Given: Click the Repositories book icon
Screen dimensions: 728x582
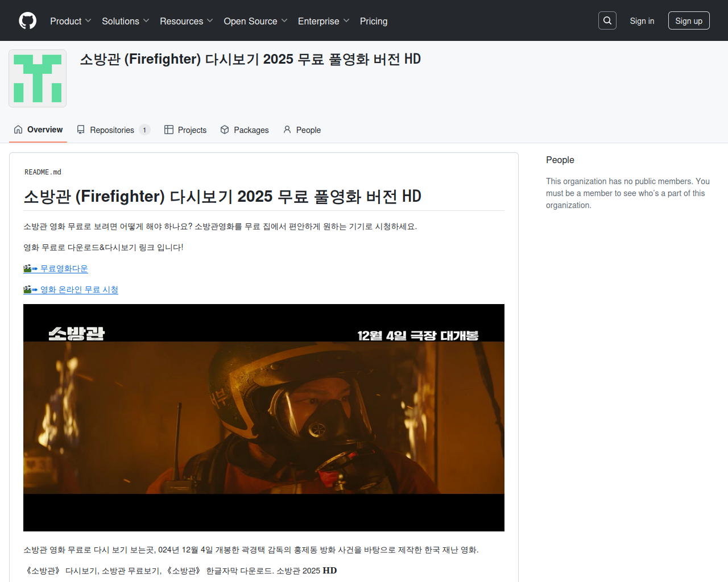Looking at the screenshot, I should 81,130.
